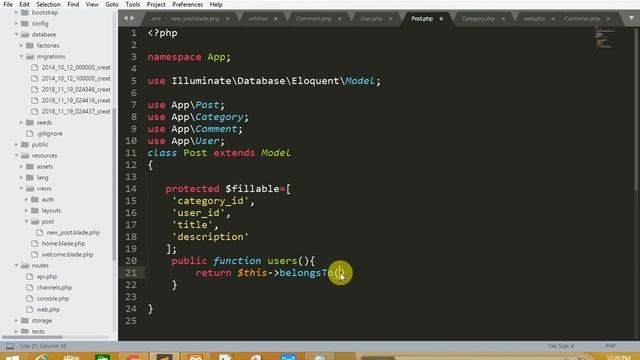Open 2018_11_19_024437_creat migration file

[76, 111]
